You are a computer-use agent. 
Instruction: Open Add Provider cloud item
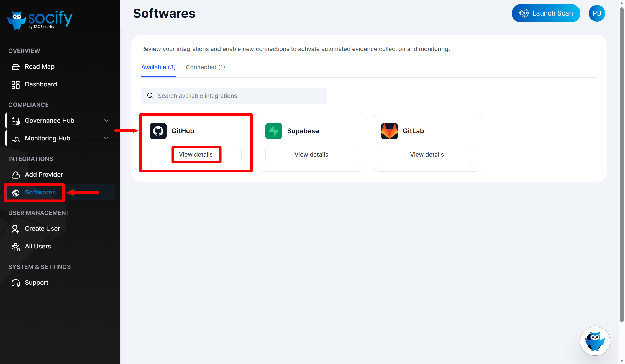44,175
